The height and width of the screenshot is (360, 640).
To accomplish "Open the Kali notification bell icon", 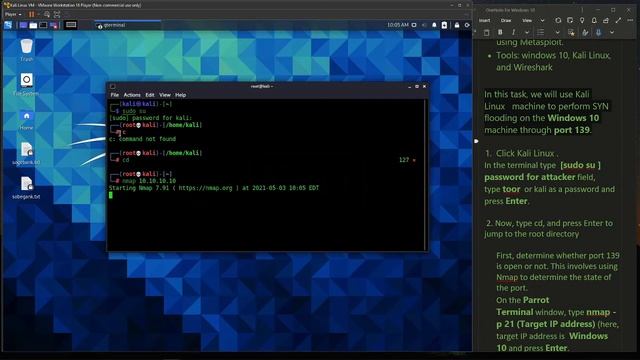I will (434, 25).
